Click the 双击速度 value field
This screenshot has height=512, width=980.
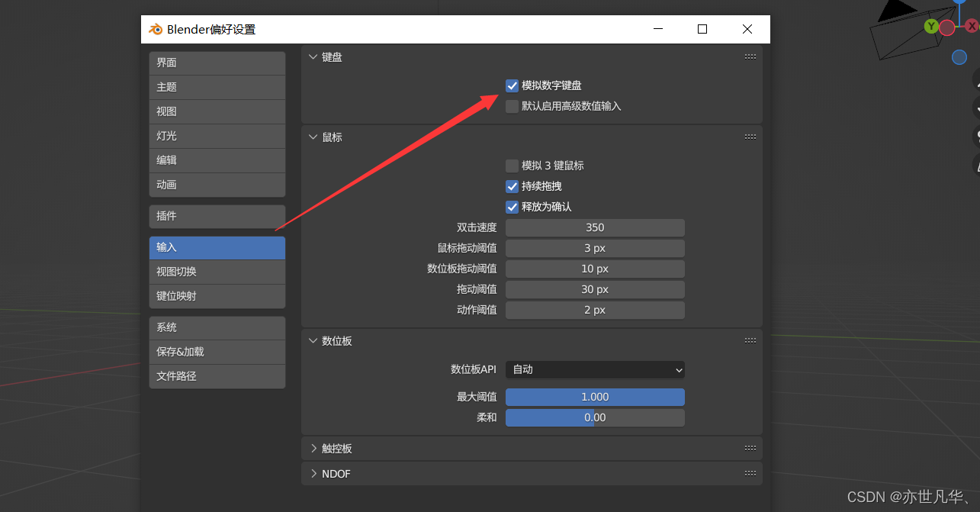coord(595,227)
